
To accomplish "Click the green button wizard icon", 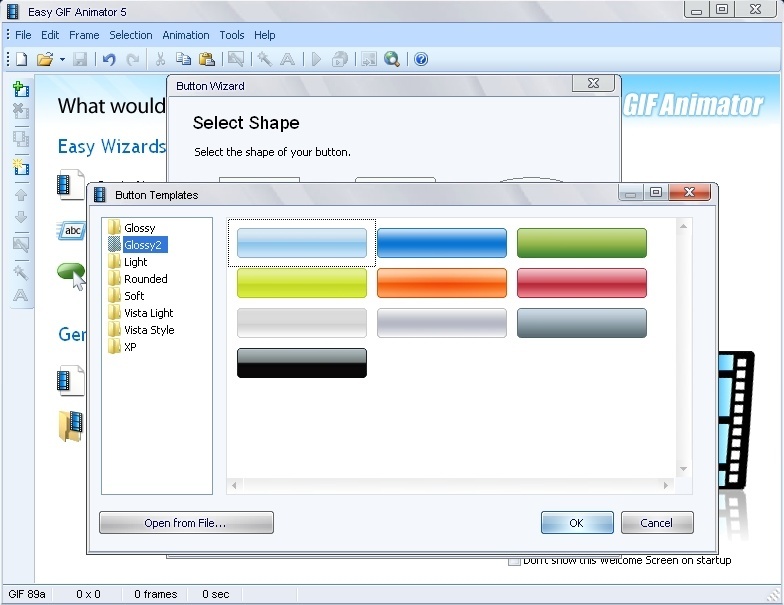I will (70, 274).
